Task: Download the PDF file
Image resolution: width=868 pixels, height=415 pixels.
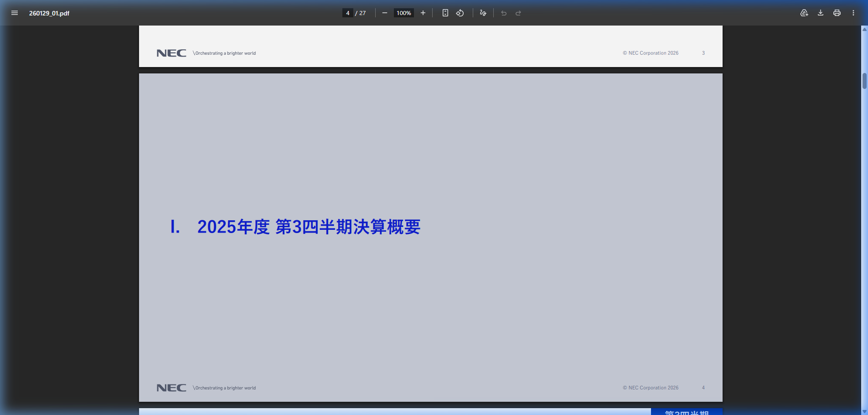Action: click(820, 13)
